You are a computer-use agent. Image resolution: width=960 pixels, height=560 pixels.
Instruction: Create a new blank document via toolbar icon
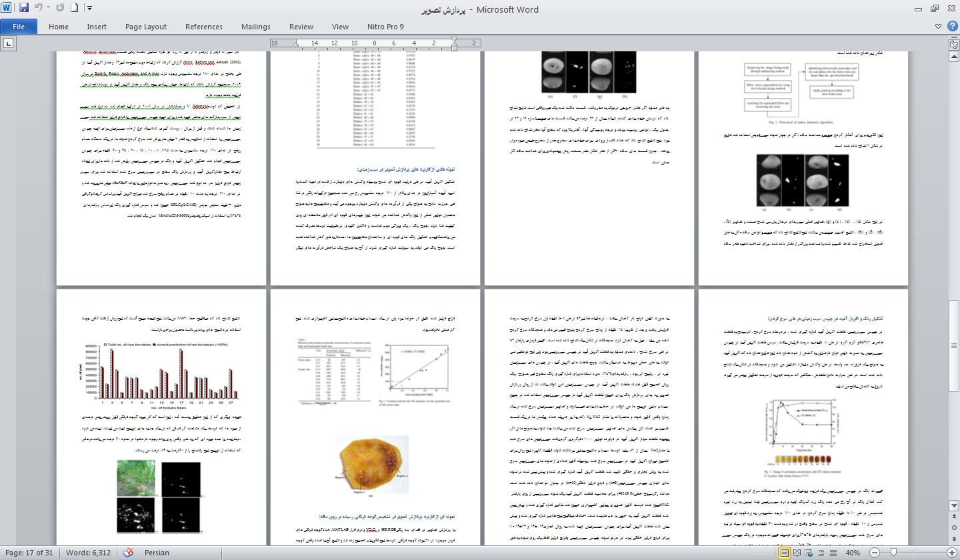pyautogui.click(x=75, y=9)
